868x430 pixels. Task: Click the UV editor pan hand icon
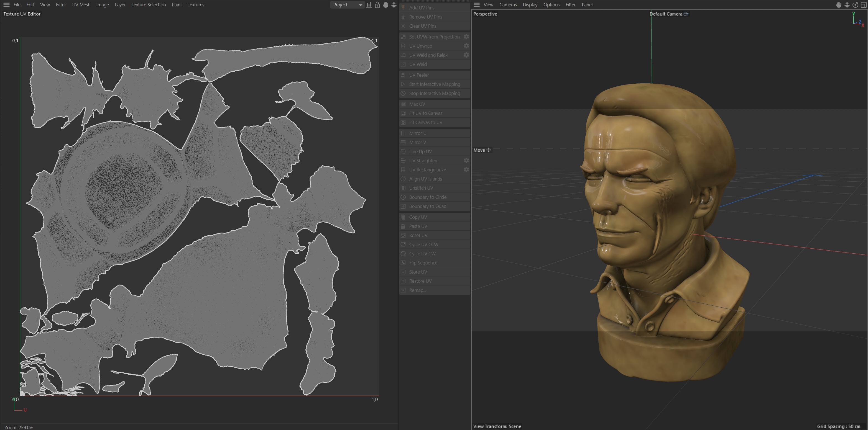386,5
